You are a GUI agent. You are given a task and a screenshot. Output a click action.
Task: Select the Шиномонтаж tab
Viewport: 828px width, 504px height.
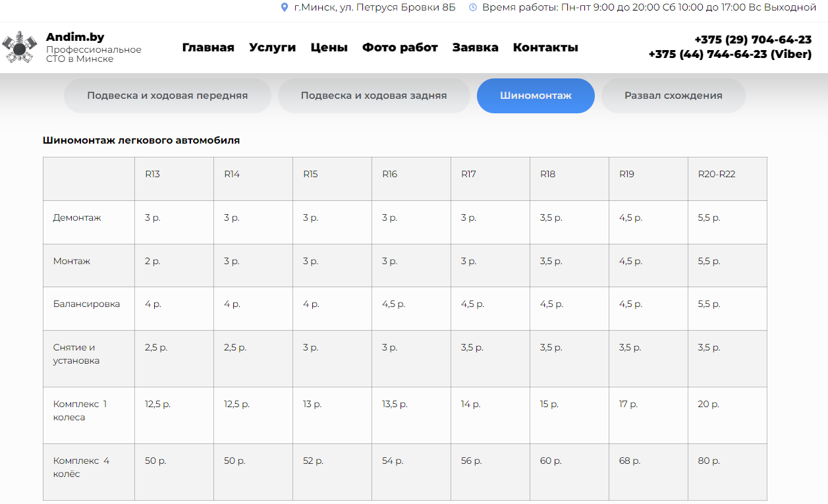[x=536, y=96]
